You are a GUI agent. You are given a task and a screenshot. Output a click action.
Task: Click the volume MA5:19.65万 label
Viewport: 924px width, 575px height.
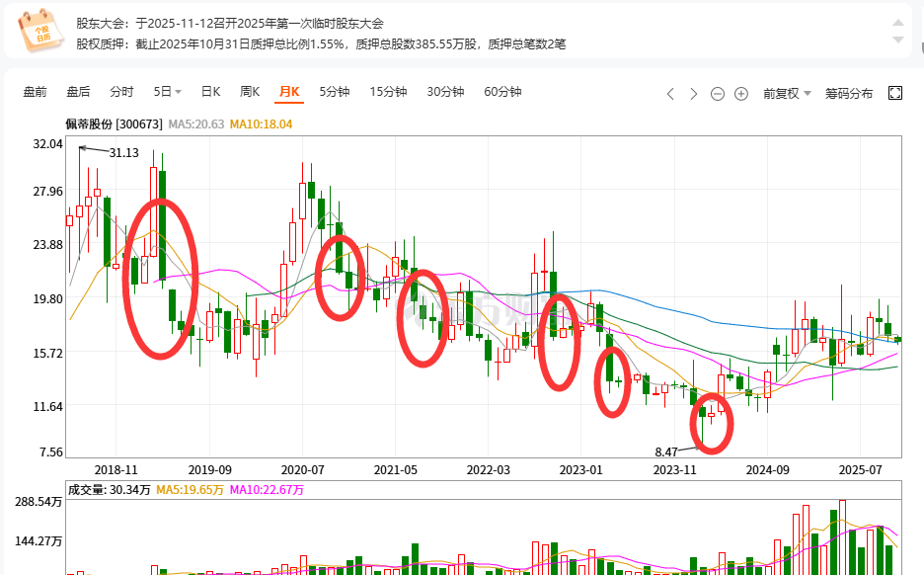pos(190,489)
